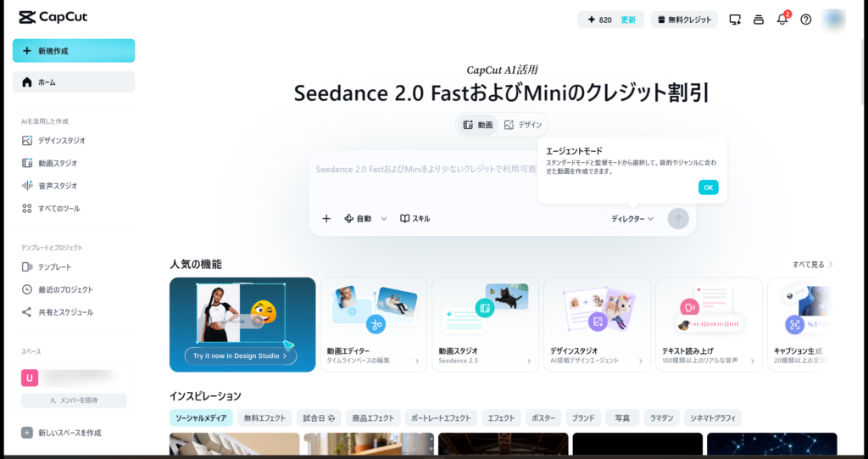Viewport: 868px width, 459px height.
Task: Select ポスター inspiration tab
Action: click(543, 418)
